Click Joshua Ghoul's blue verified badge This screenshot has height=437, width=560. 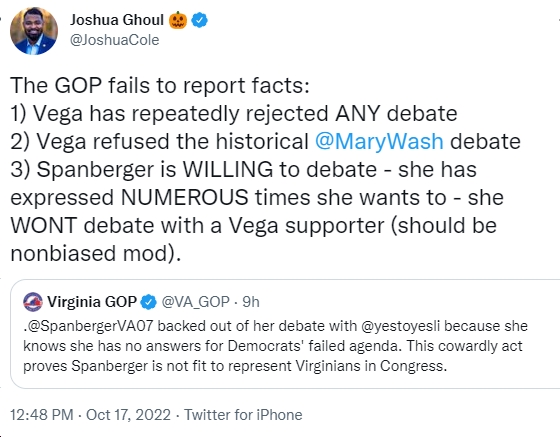(x=200, y=20)
